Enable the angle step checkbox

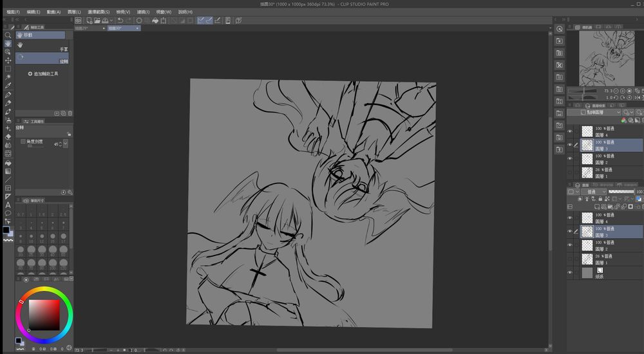23,141
